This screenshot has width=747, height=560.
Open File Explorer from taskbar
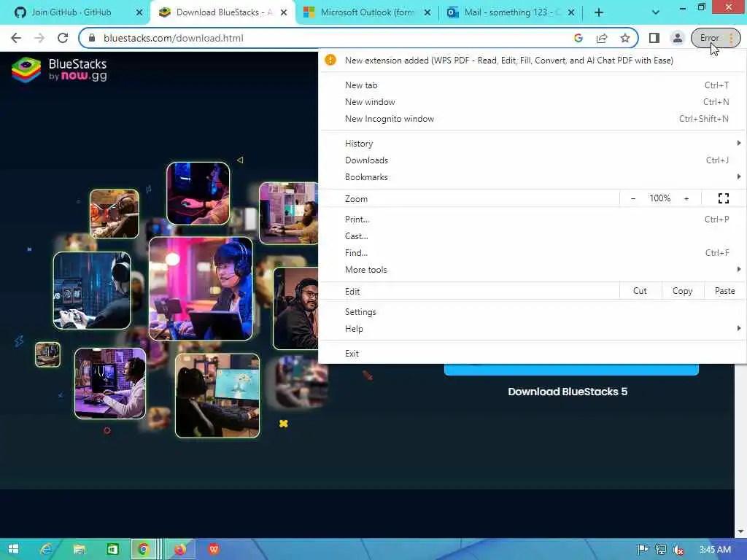coord(79,549)
